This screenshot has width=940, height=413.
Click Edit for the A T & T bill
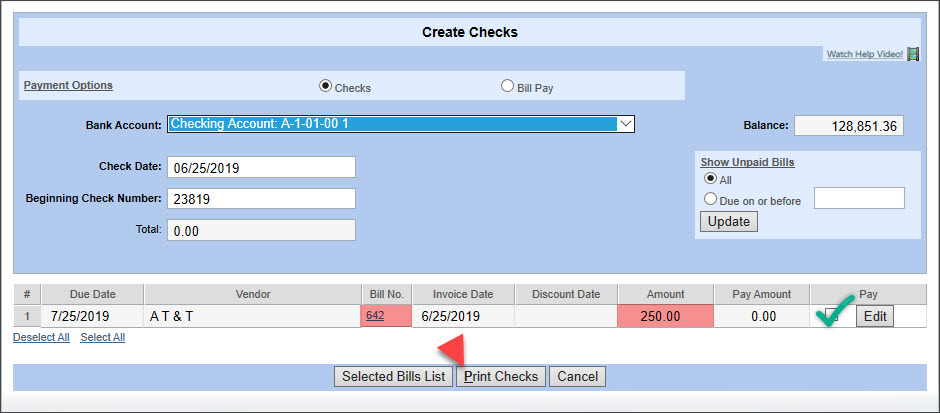[875, 316]
